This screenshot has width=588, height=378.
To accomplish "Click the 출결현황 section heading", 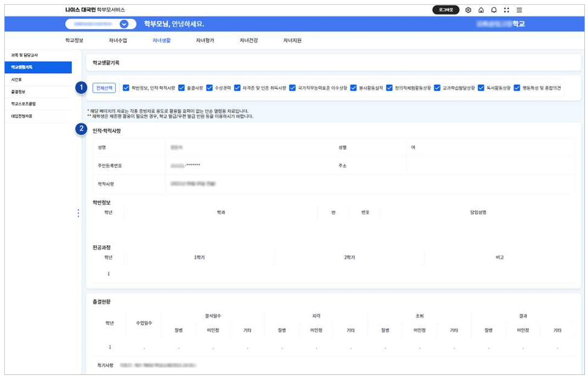I will (102, 301).
